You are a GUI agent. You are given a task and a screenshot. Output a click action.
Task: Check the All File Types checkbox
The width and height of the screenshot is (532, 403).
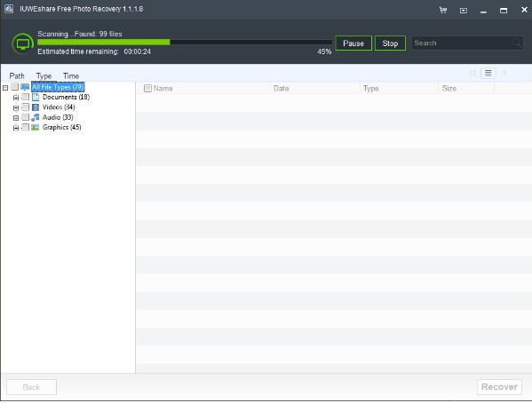[x=14, y=87]
